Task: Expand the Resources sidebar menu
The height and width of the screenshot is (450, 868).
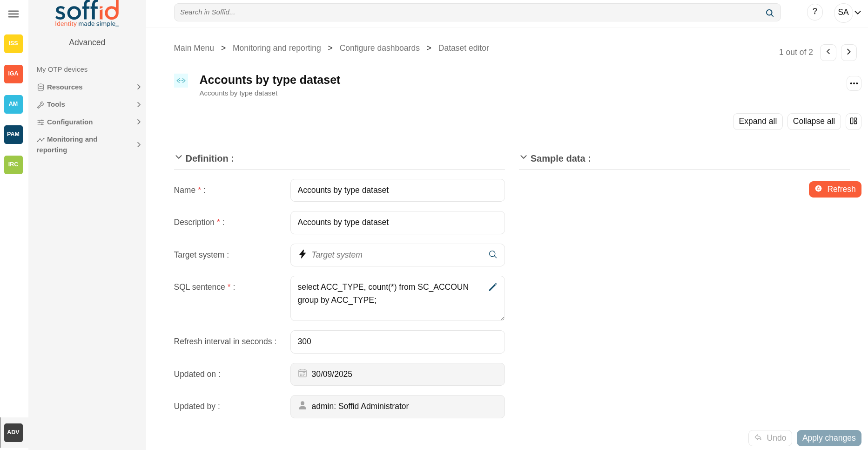Action: pos(88,87)
